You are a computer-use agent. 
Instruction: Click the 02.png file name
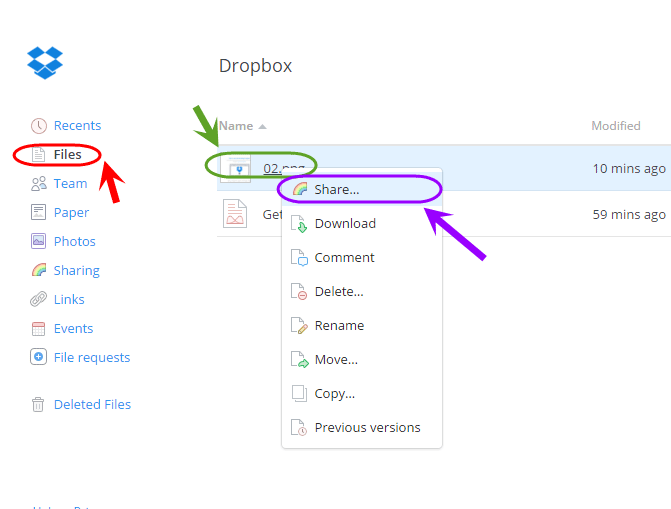284,169
